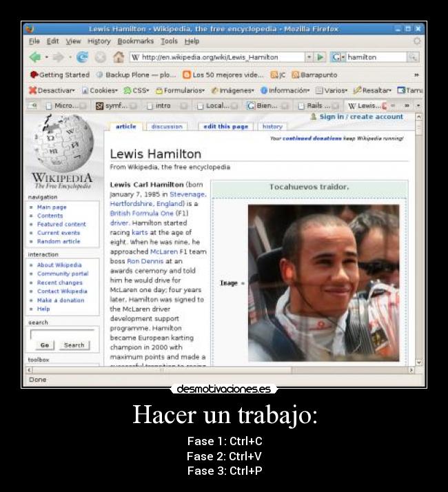Open the Edit menu

point(52,41)
